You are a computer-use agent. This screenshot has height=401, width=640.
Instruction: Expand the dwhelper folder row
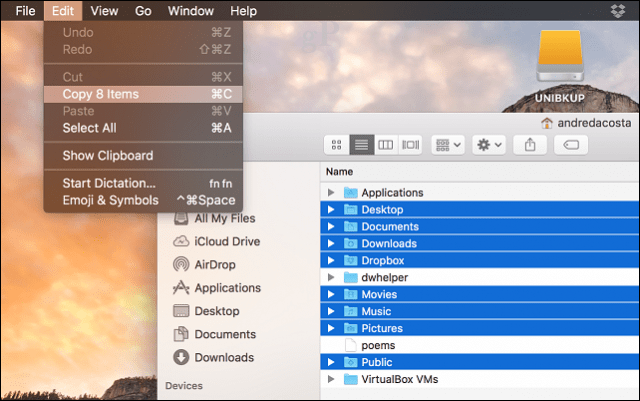coord(331,277)
